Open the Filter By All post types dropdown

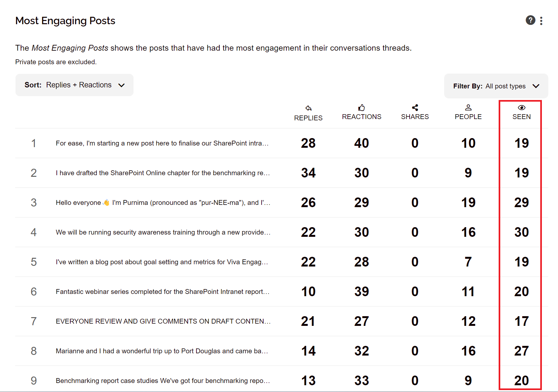coord(496,86)
